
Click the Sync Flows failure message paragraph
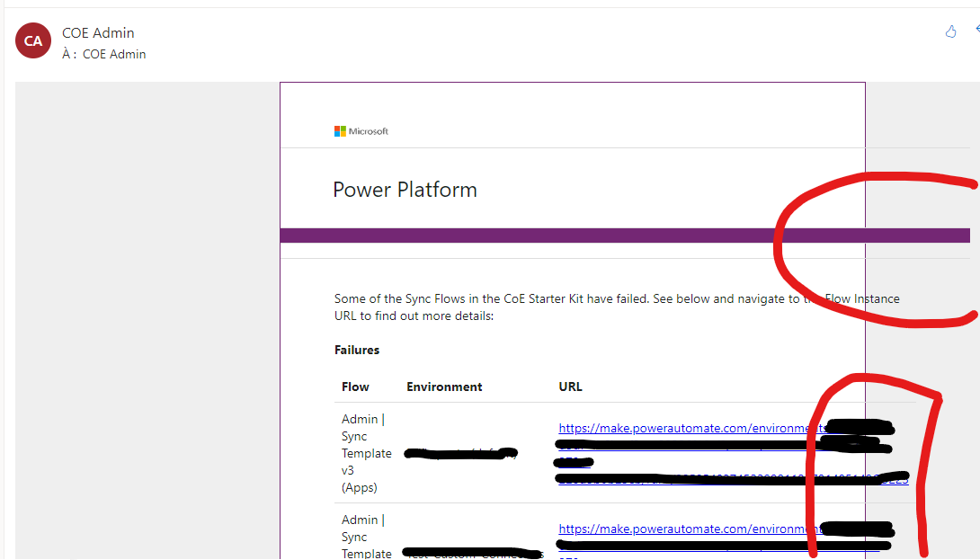coord(617,307)
